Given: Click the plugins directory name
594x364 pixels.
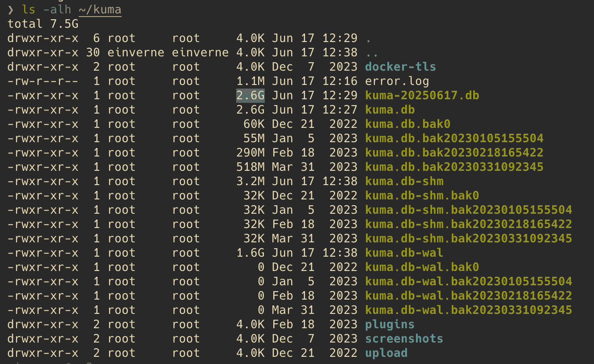Looking at the screenshot, I should pyautogui.click(x=390, y=325).
